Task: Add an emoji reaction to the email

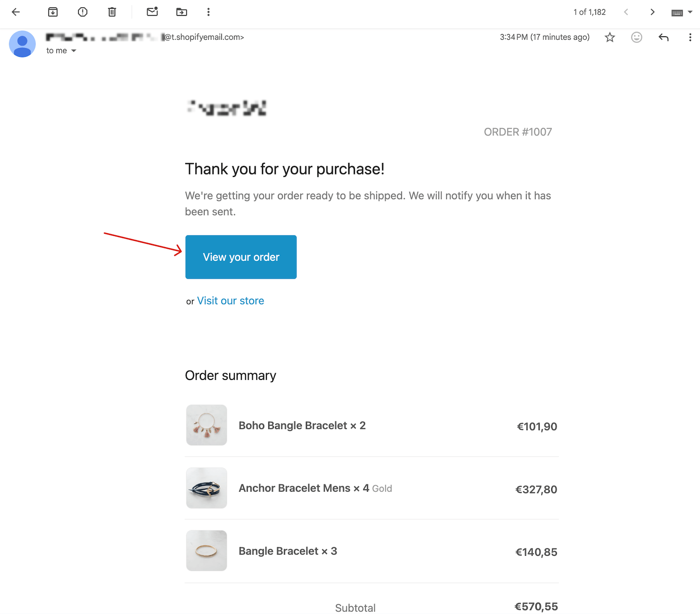Action: [x=637, y=37]
